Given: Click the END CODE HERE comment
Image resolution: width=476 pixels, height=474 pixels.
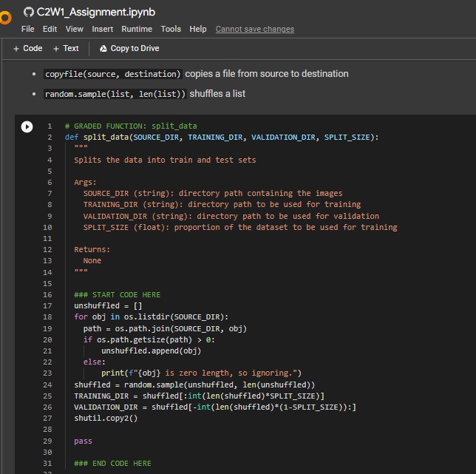Looking at the screenshot, I should tap(112, 464).
